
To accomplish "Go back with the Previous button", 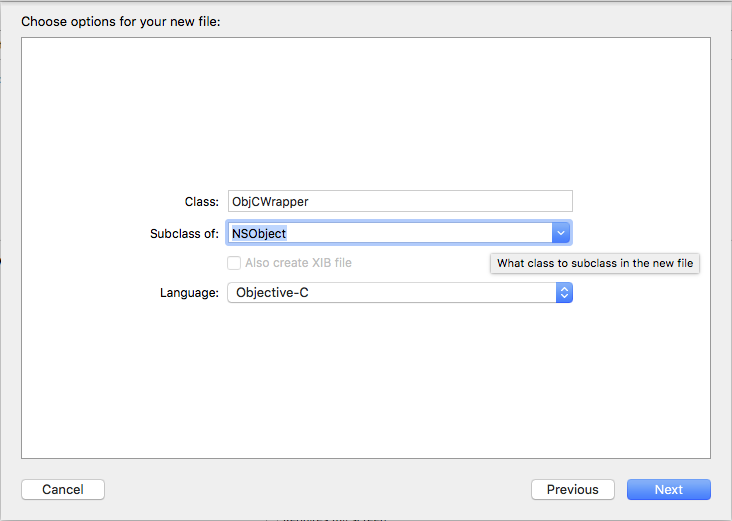I will click(572, 490).
